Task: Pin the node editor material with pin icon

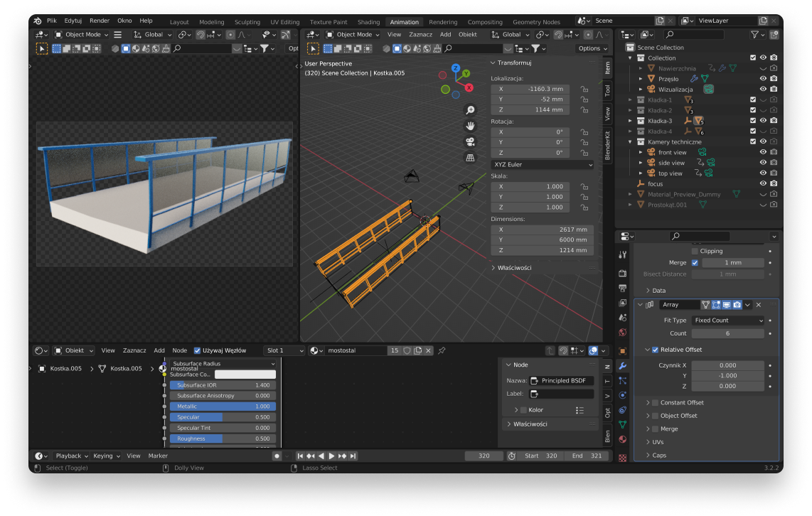Action: click(x=442, y=350)
